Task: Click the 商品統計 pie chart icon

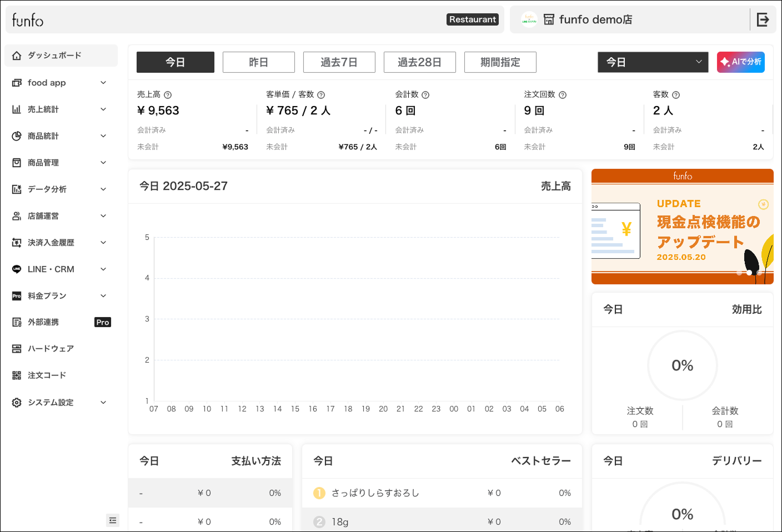Action: click(x=17, y=136)
